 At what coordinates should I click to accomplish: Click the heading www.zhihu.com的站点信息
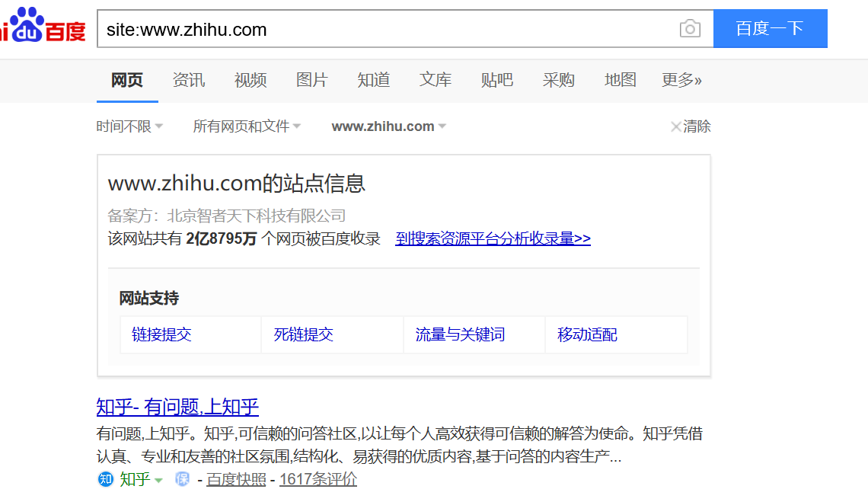coord(237,184)
